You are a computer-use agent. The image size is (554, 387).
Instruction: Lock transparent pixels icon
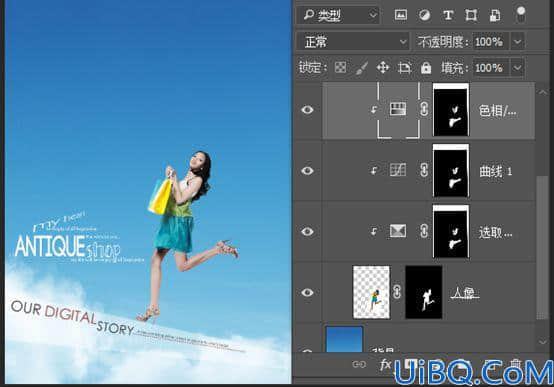pos(340,68)
